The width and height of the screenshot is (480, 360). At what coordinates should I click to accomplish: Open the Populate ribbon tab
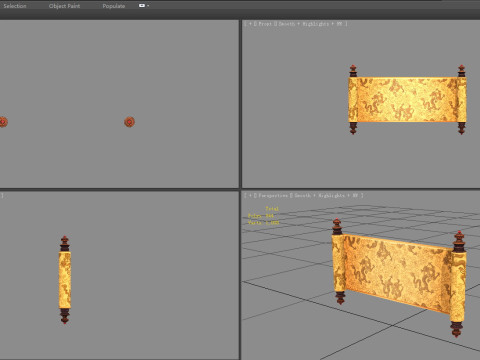114,6
